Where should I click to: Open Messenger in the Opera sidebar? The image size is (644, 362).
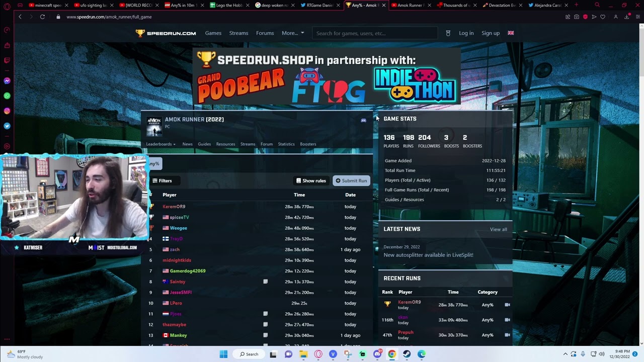7,80
